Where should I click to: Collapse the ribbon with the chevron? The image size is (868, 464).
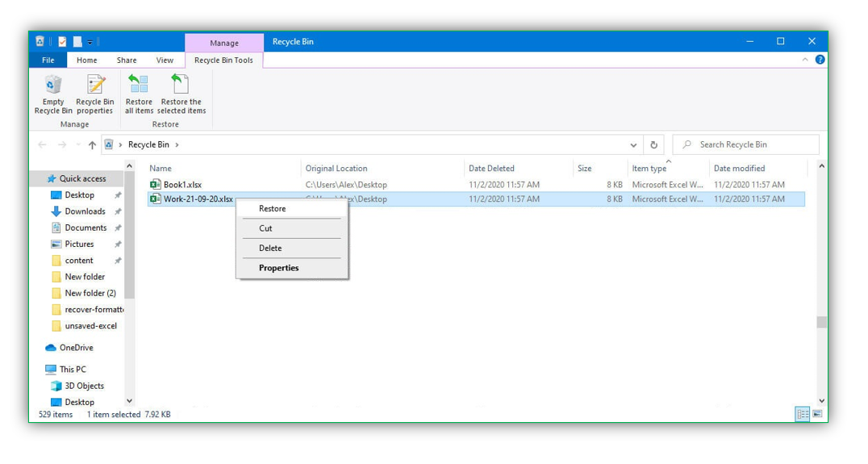pyautogui.click(x=805, y=60)
